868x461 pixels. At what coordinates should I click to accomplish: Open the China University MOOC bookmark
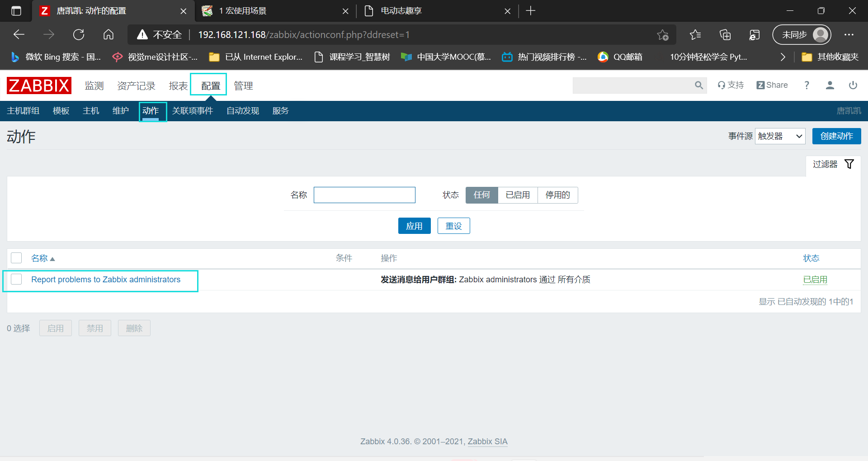[x=446, y=57]
